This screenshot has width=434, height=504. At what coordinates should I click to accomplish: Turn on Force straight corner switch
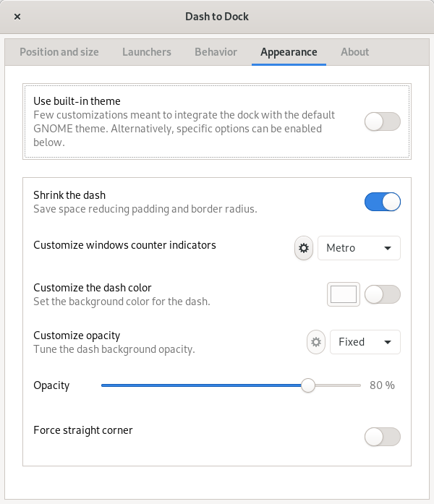click(x=382, y=437)
